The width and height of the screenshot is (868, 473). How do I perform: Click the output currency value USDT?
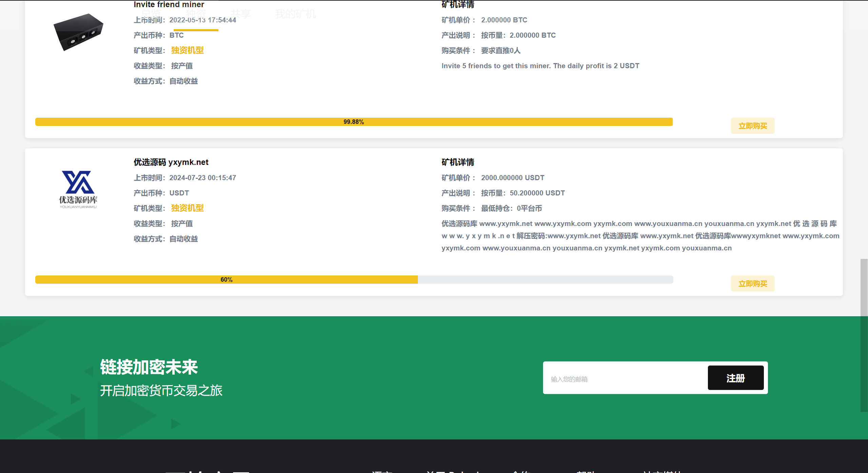(179, 193)
